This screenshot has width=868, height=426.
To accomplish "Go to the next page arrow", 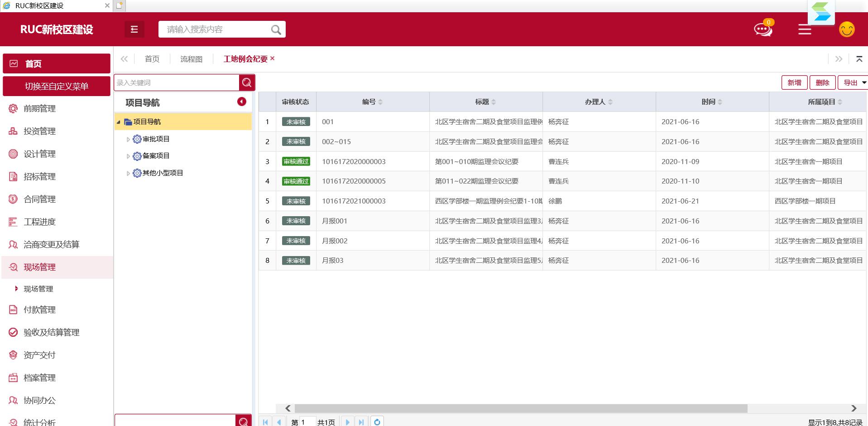I will (347, 422).
